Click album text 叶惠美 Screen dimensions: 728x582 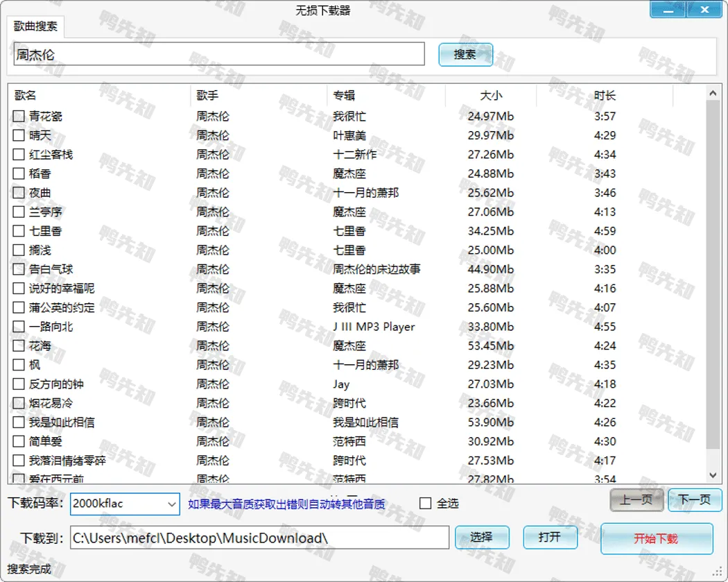point(349,136)
